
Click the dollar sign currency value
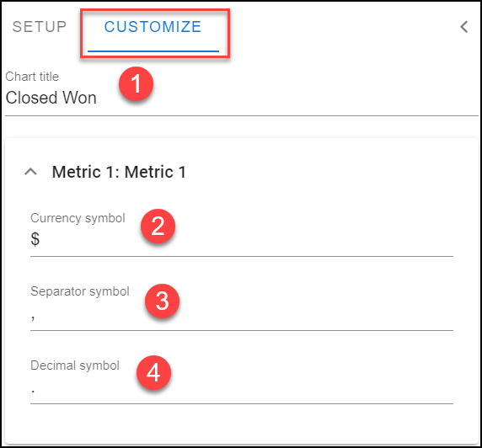35,239
